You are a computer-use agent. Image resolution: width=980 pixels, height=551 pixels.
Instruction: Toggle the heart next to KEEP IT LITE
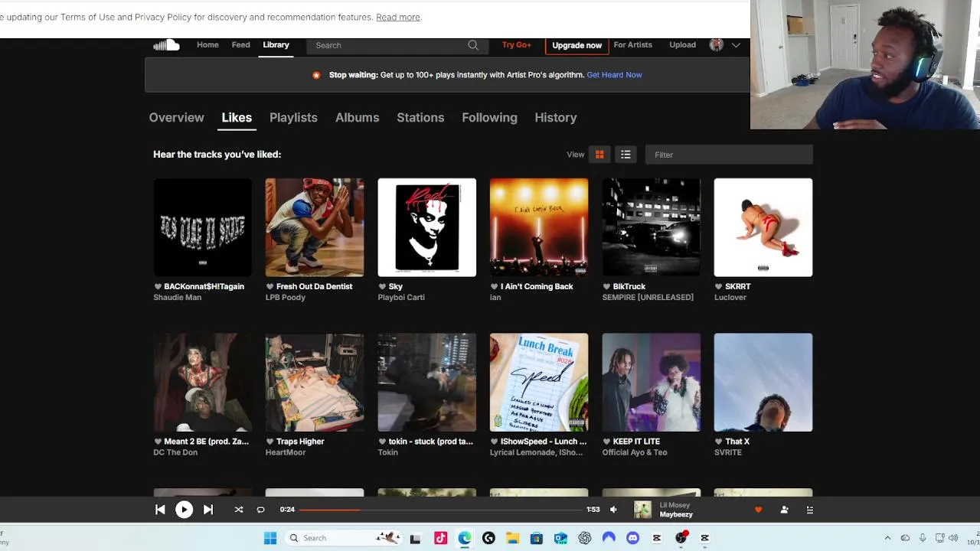point(606,442)
